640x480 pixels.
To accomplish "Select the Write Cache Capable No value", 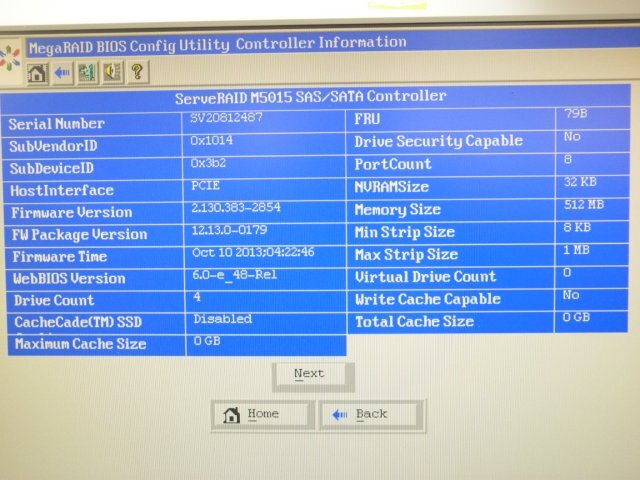I will pyautogui.click(x=571, y=295).
